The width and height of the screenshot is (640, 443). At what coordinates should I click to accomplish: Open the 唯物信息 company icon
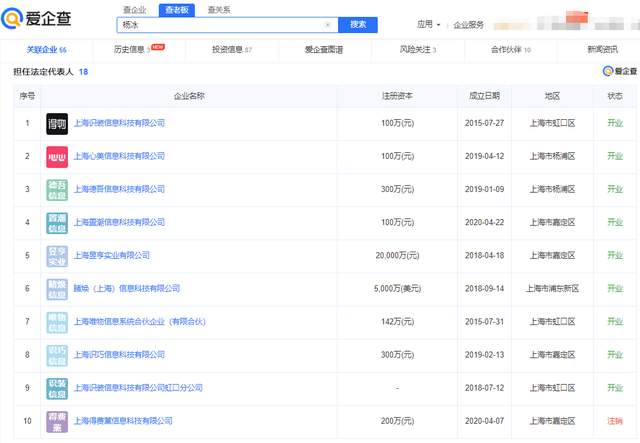coord(57,322)
